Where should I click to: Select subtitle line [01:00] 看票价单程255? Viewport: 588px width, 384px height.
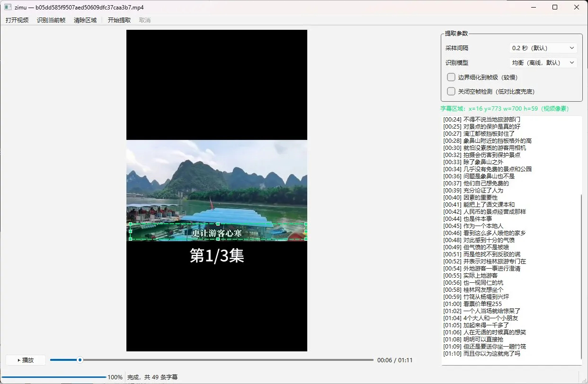[472, 304]
